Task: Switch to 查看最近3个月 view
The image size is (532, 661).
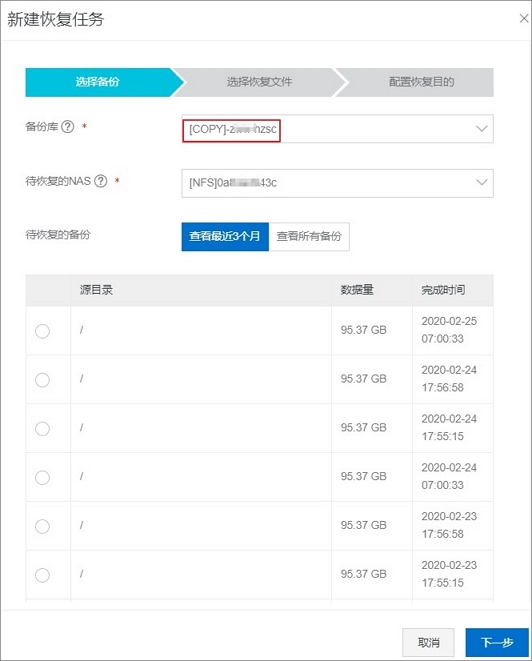Action: pyautogui.click(x=225, y=236)
